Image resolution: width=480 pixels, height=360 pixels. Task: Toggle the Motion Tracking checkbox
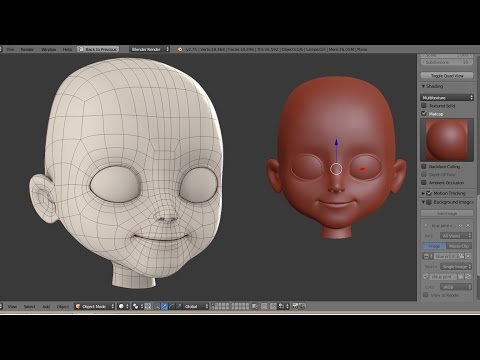429,193
